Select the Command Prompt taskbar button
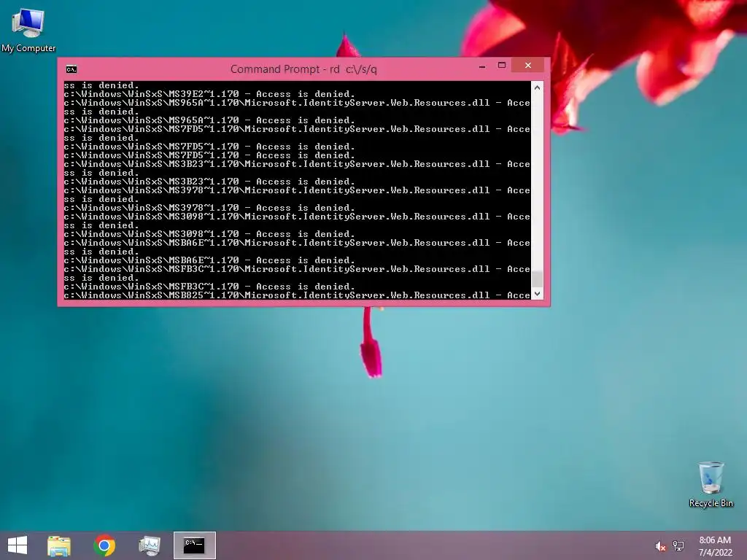747x560 pixels. 194,545
